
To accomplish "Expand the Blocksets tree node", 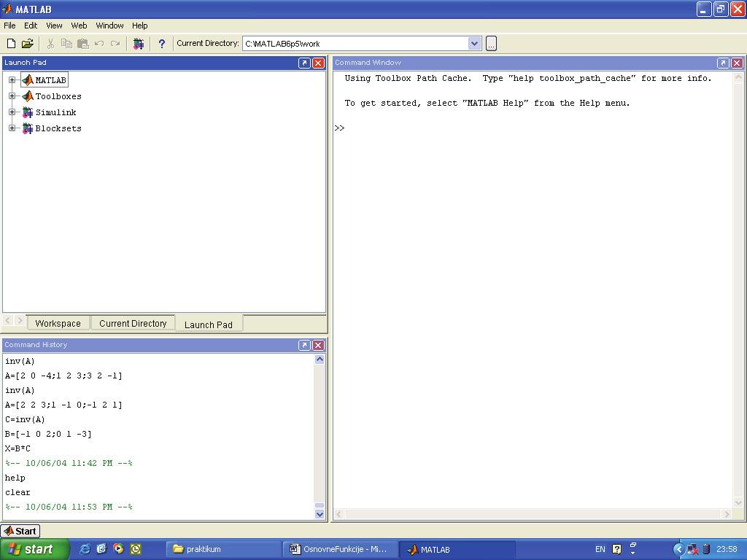I will (12, 128).
